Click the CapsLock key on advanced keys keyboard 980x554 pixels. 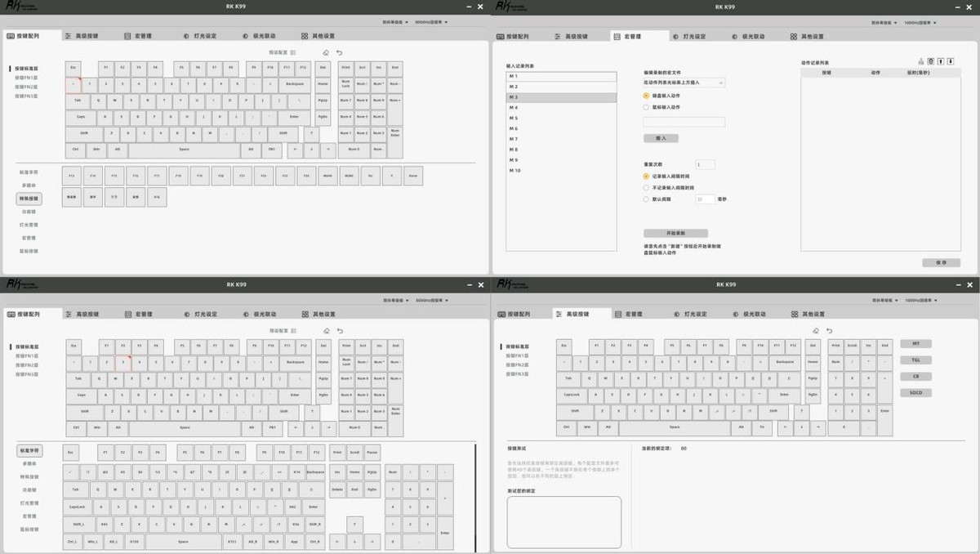(x=573, y=394)
